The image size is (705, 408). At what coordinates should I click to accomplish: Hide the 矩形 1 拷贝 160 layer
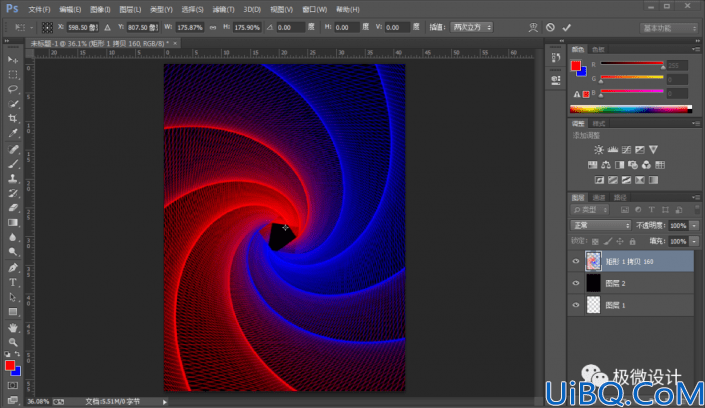pos(576,261)
